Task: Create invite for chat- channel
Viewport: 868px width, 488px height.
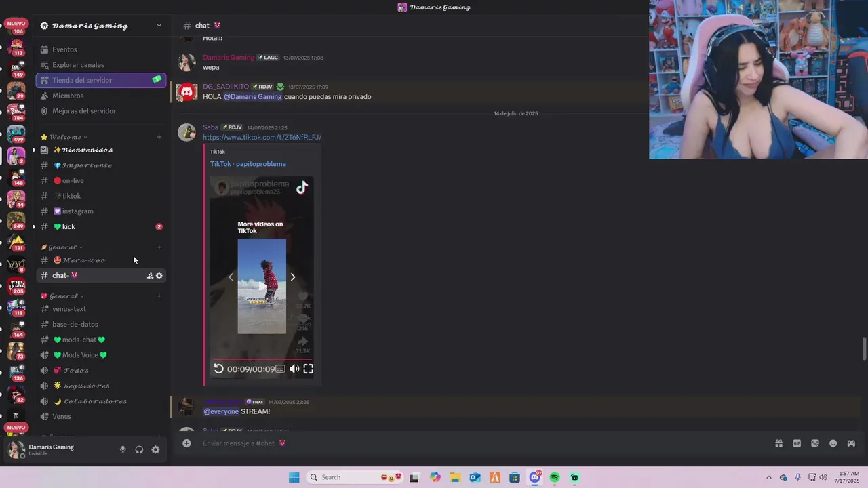Action: [150, 276]
